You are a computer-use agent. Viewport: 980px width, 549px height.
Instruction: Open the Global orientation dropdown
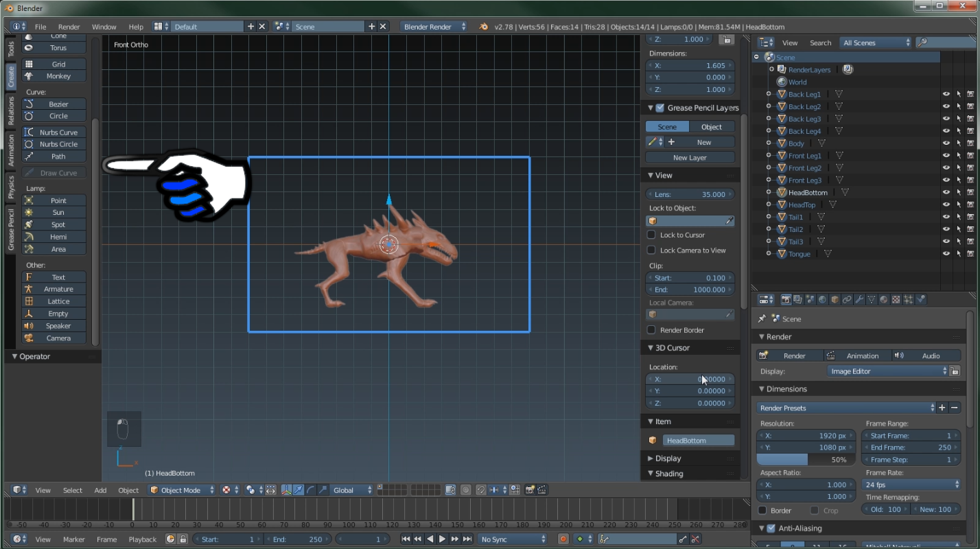[x=352, y=490]
